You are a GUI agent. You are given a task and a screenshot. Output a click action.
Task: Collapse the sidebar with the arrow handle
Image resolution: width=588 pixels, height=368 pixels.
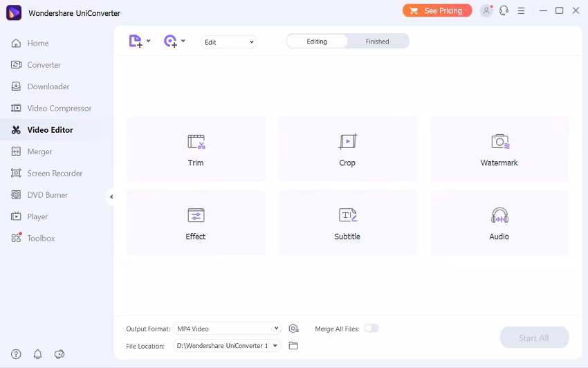click(111, 196)
